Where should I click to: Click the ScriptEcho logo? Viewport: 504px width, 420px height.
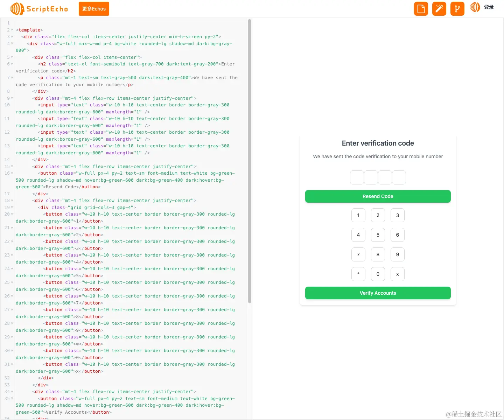(x=39, y=9)
